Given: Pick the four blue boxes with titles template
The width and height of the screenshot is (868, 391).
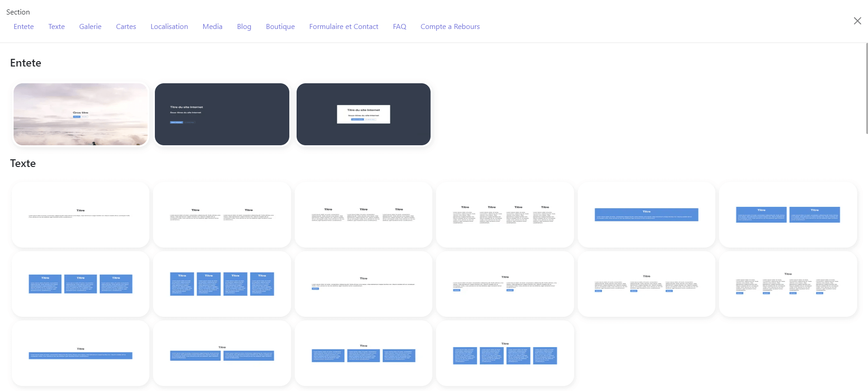Looking at the screenshot, I should (x=222, y=284).
